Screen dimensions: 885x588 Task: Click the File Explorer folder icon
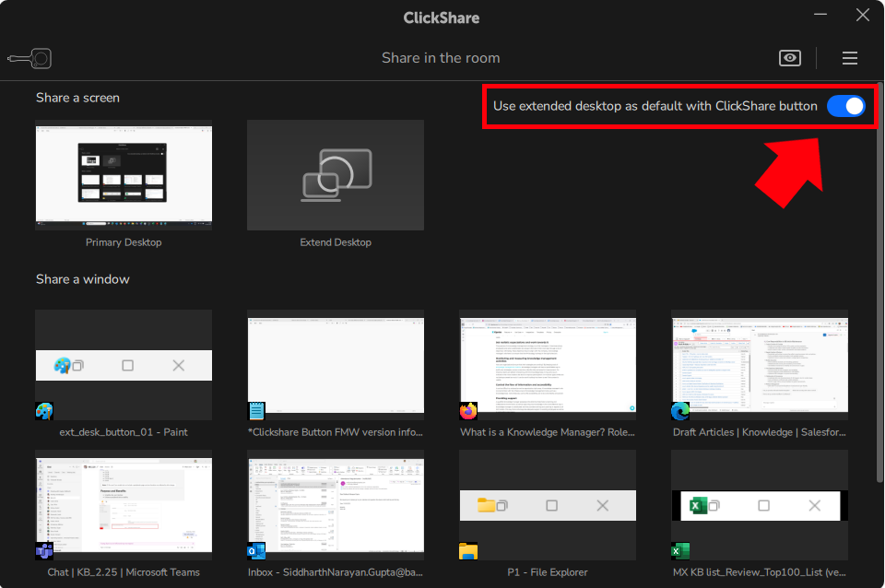[468, 551]
